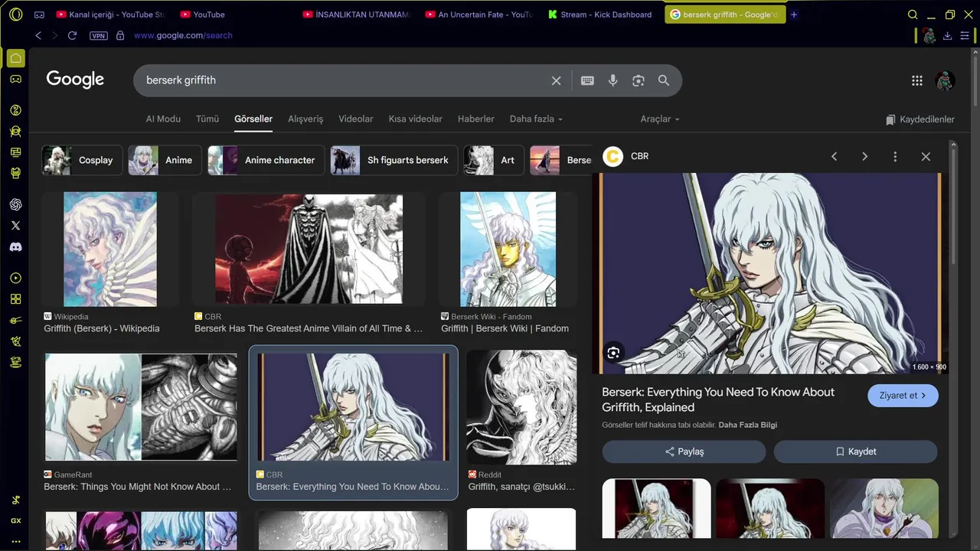Open Daha Fazla Bilgi copyright link
The width and height of the screenshot is (980, 551).
pyautogui.click(x=747, y=425)
